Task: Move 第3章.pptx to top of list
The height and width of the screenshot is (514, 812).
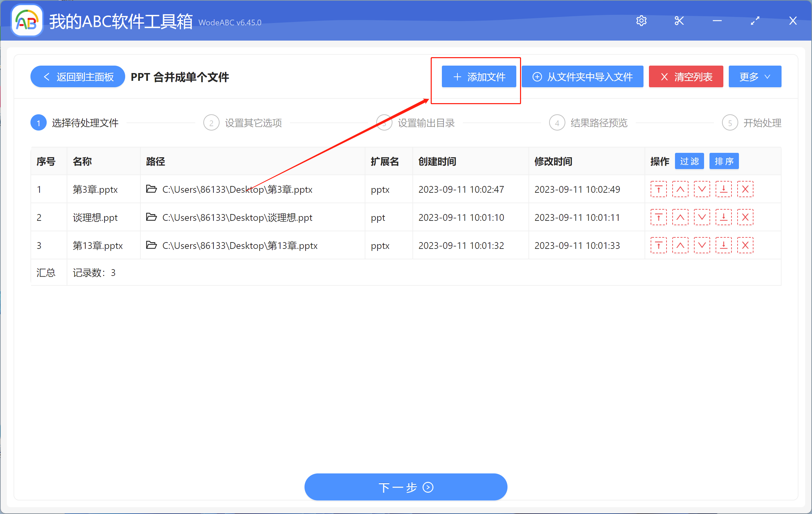Action: pos(658,189)
